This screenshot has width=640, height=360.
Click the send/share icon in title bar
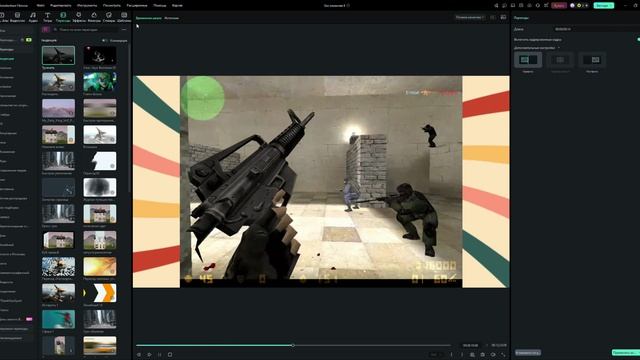(496, 5)
